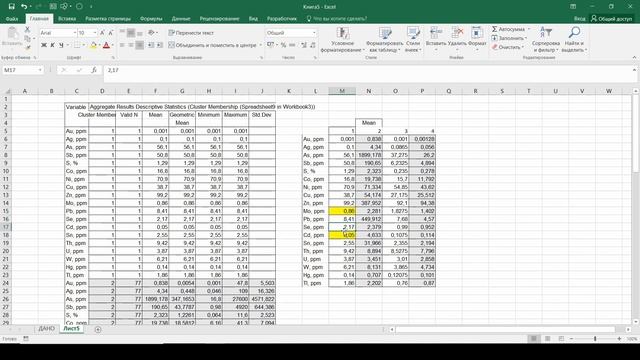
Task: Toggle italic К formatting
Action: pos(52,45)
